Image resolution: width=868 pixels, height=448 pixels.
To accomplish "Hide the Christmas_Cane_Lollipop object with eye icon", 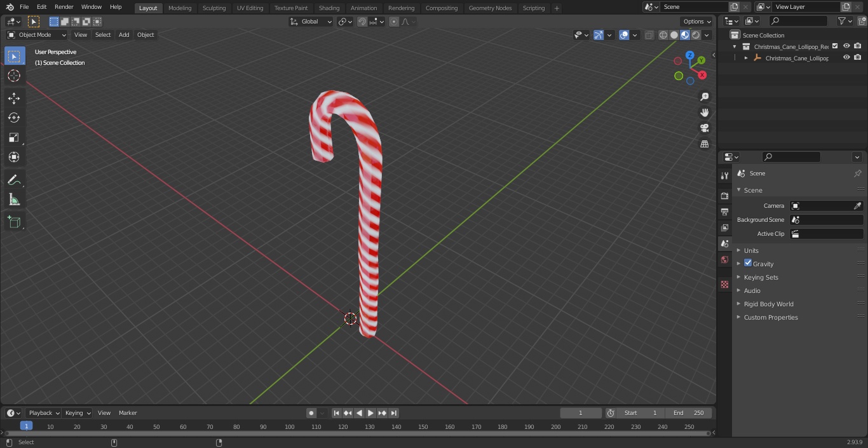I will point(846,58).
